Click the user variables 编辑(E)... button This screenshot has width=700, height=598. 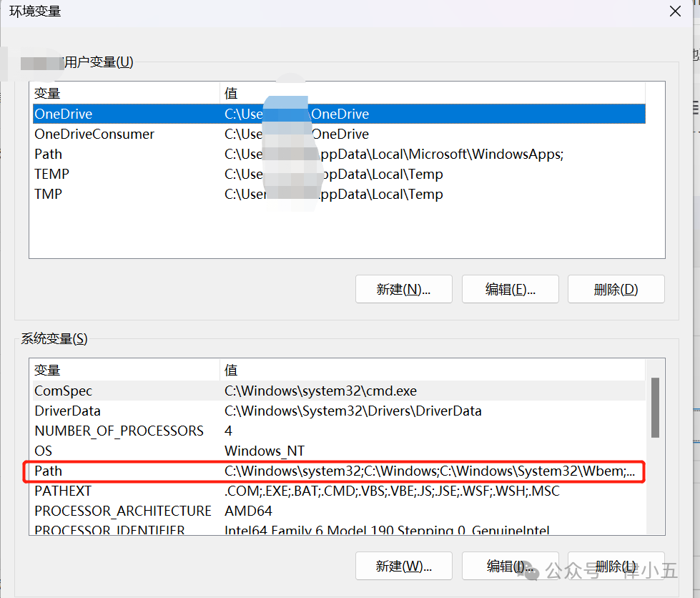click(x=511, y=290)
